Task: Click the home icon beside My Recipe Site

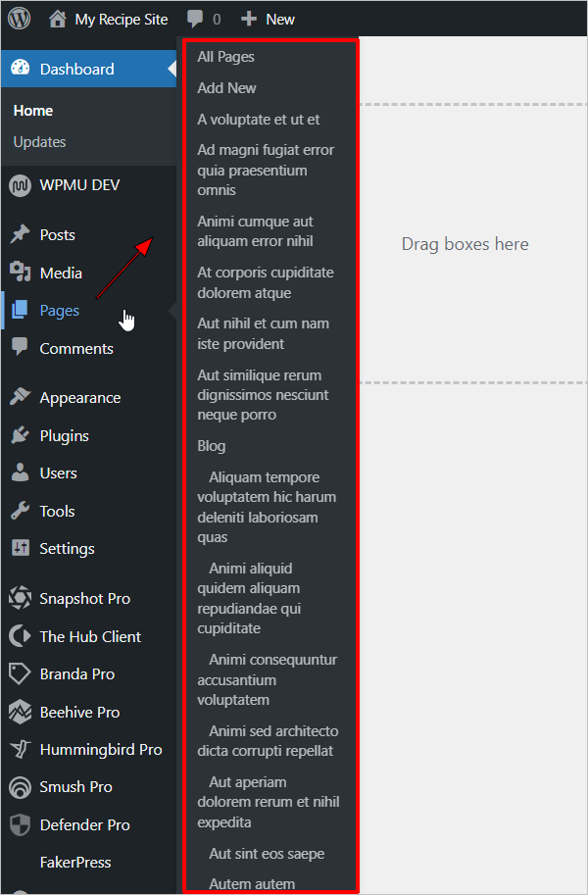Action: [57, 20]
